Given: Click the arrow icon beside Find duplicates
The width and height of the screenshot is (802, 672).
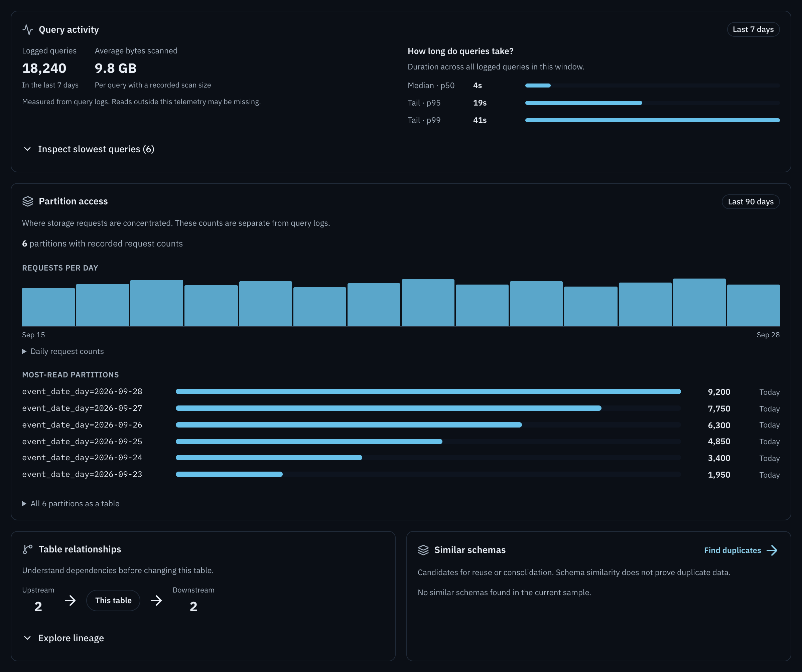Looking at the screenshot, I should pos(772,550).
